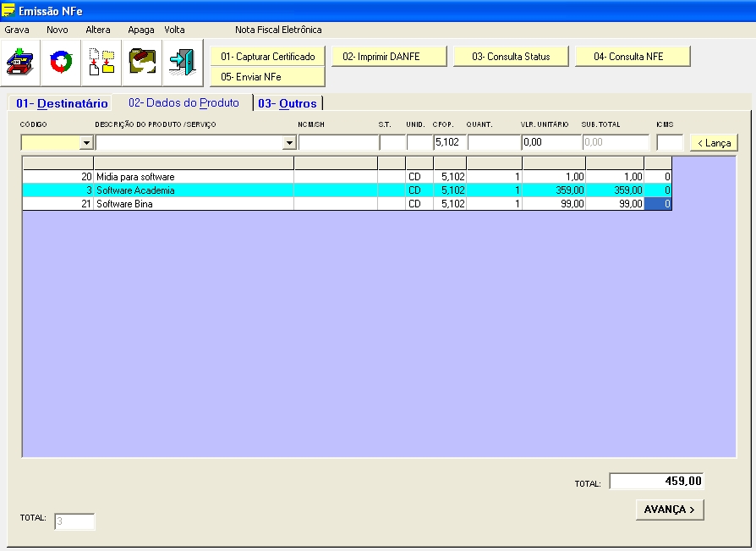Click the Vlr. Unitário input field

pos(551,142)
